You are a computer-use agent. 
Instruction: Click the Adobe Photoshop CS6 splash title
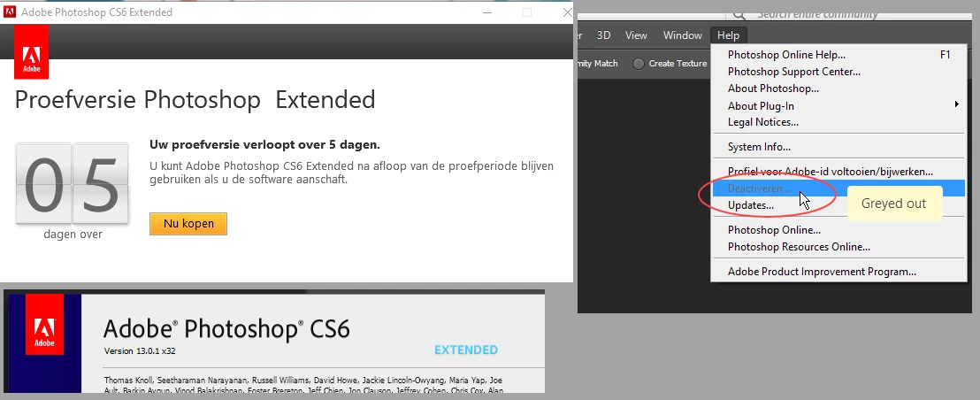tap(226, 329)
